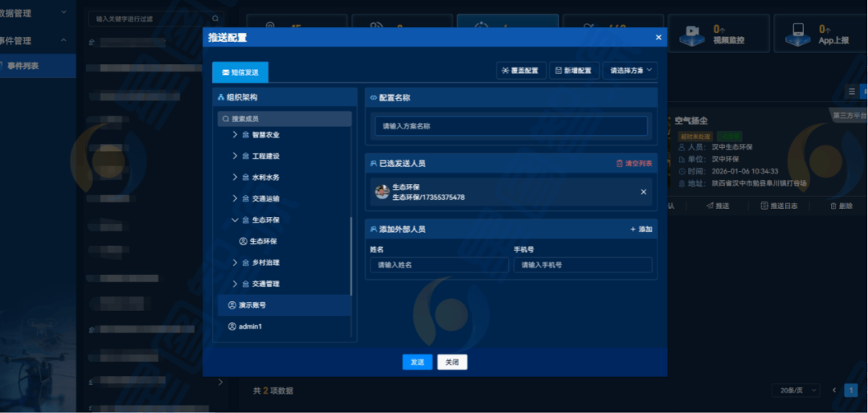The height and width of the screenshot is (413, 868).
Task: Click the 新增配置 button
Action: 574,71
